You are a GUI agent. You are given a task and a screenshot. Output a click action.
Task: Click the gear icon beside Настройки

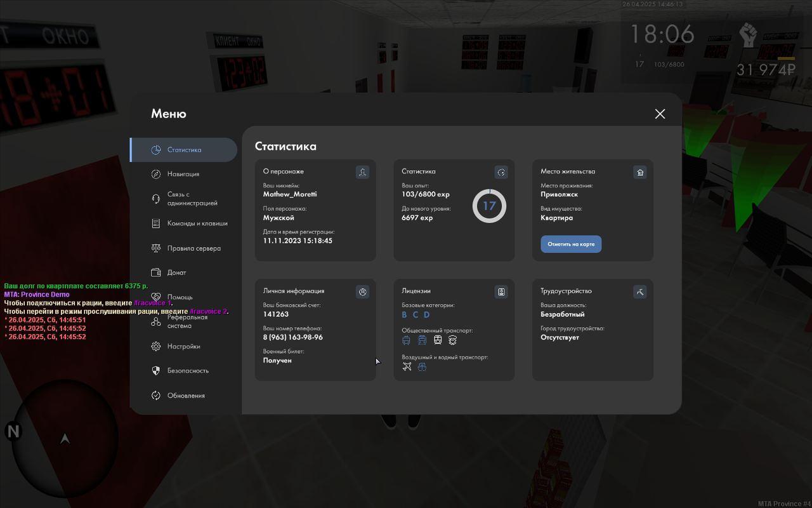point(156,347)
